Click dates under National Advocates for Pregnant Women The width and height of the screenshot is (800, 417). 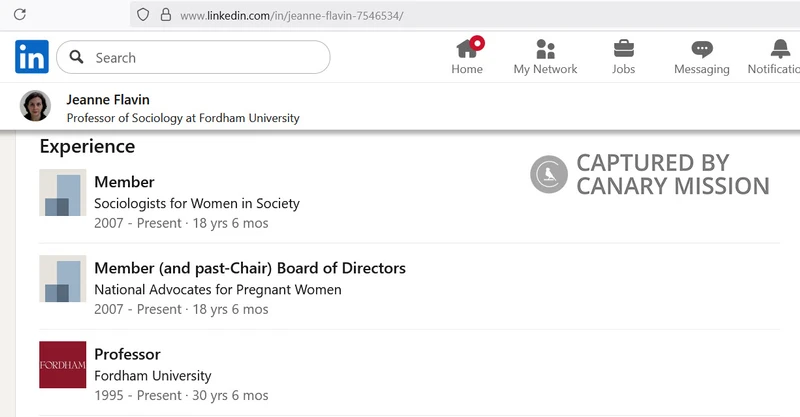(x=181, y=309)
